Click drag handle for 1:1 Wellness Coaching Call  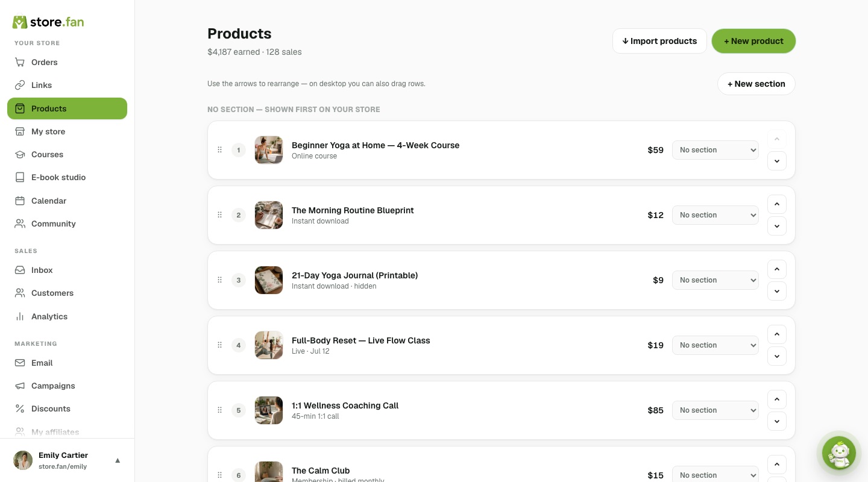point(219,410)
